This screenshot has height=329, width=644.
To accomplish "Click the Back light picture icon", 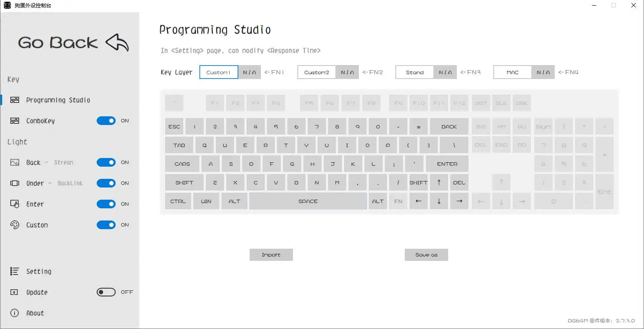I will (15, 162).
